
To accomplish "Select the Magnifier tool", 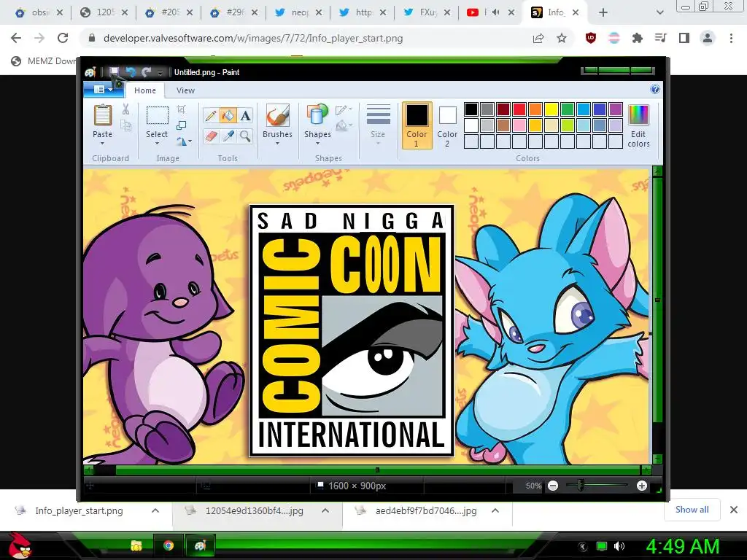I will pyautogui.click(x=245, y=136).
